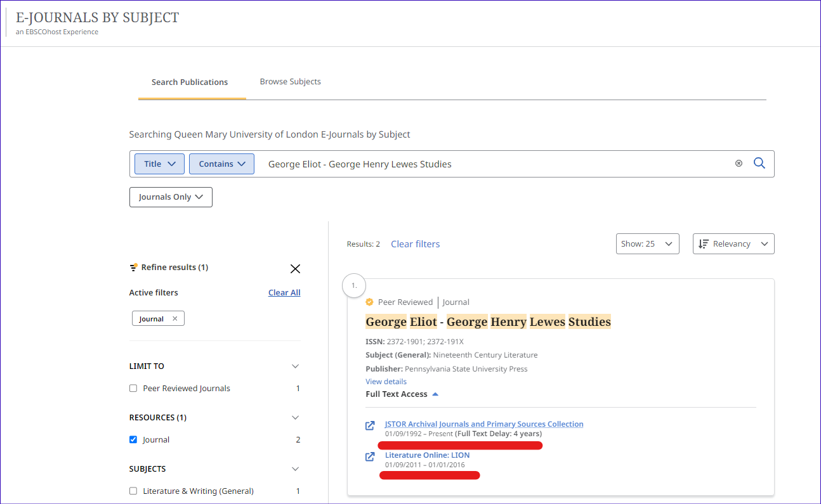Collapse the Full Text Access section
Viewport: 821px width, 504px height.
pyautogui.click(x=402, y=394)
